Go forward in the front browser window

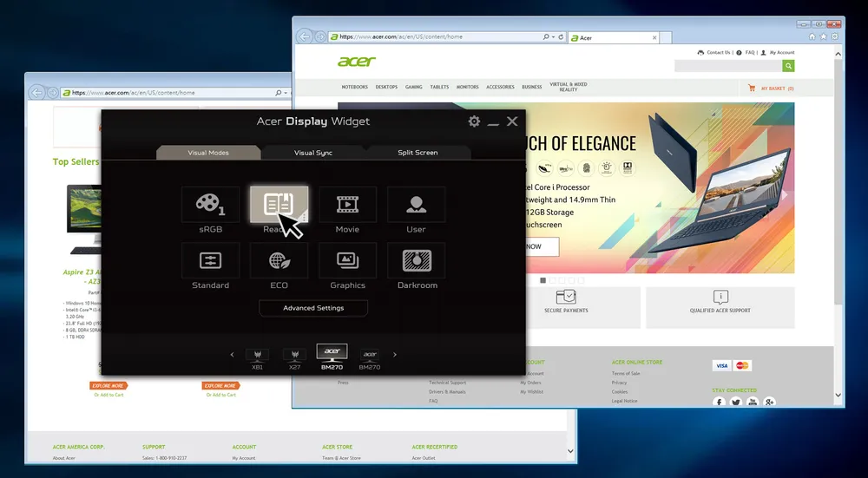[x=320, y=36]
